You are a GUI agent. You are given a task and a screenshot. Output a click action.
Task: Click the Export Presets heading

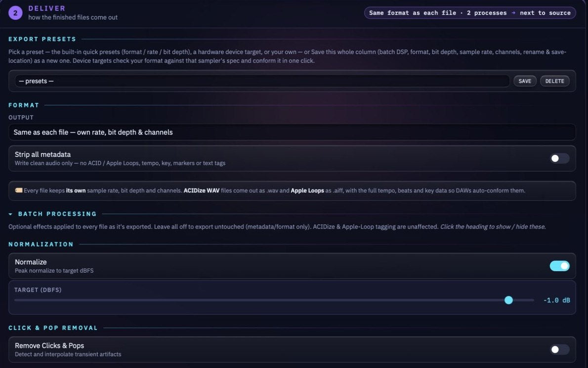[x=42, y=39]
